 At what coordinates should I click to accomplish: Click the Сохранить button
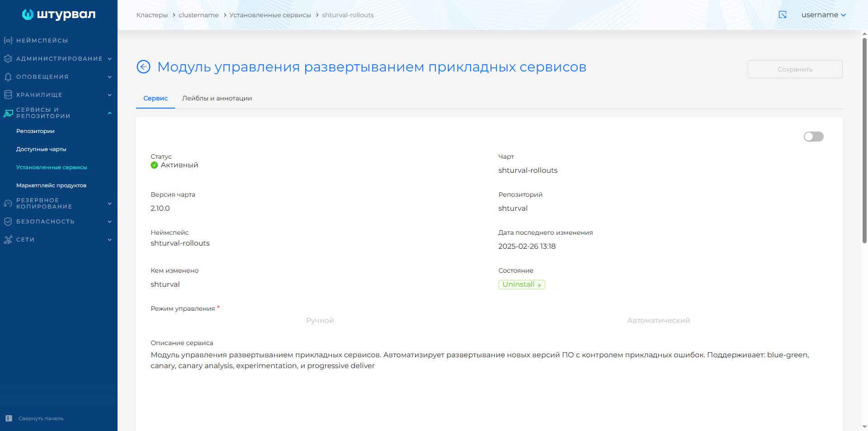tap(795, 69)
